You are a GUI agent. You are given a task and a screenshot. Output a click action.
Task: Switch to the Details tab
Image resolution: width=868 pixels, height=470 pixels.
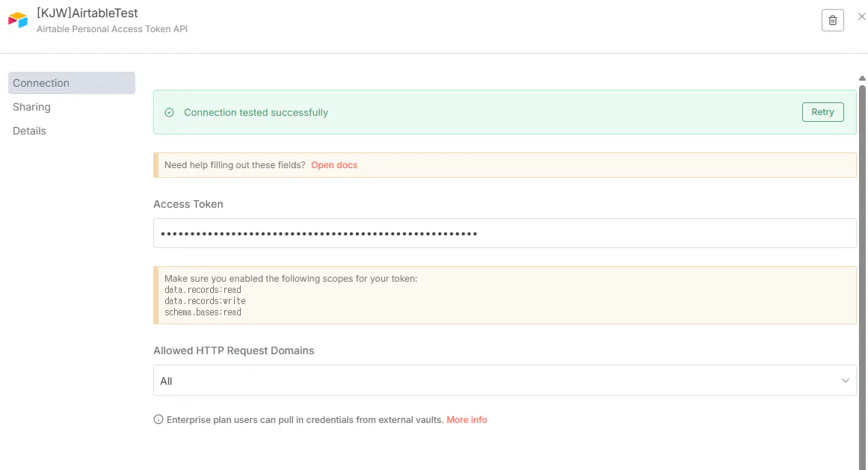point(29,131)
